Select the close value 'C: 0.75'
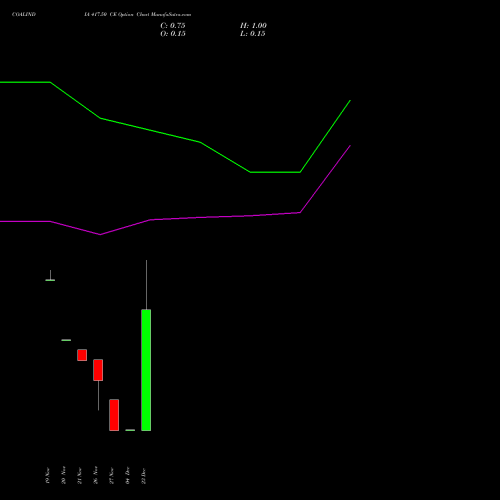The image size is (500, 500). coord(173,26)
